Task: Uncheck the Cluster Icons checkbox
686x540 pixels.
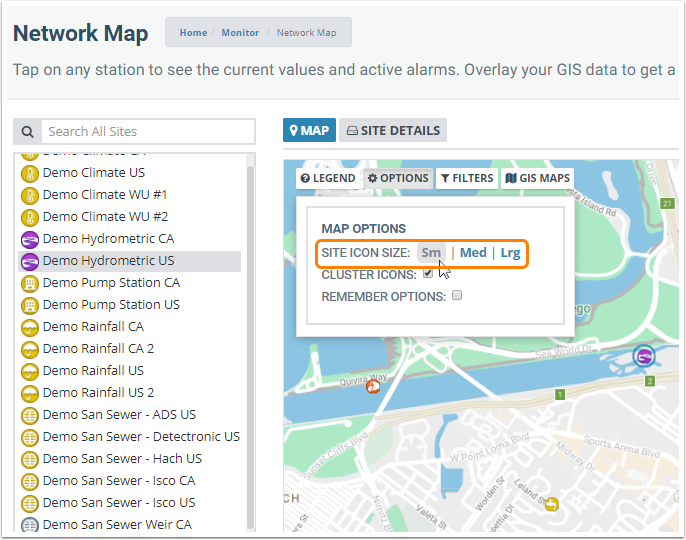Action: click(428, 273)
